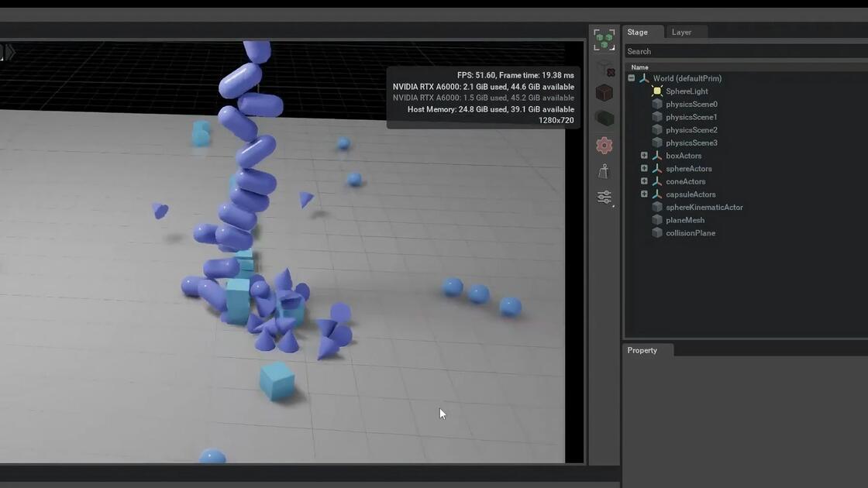Viewport: 868px width, 488px height.
Task: Select World (defaultPrim) label in stage tree
Action: (687, 78)
